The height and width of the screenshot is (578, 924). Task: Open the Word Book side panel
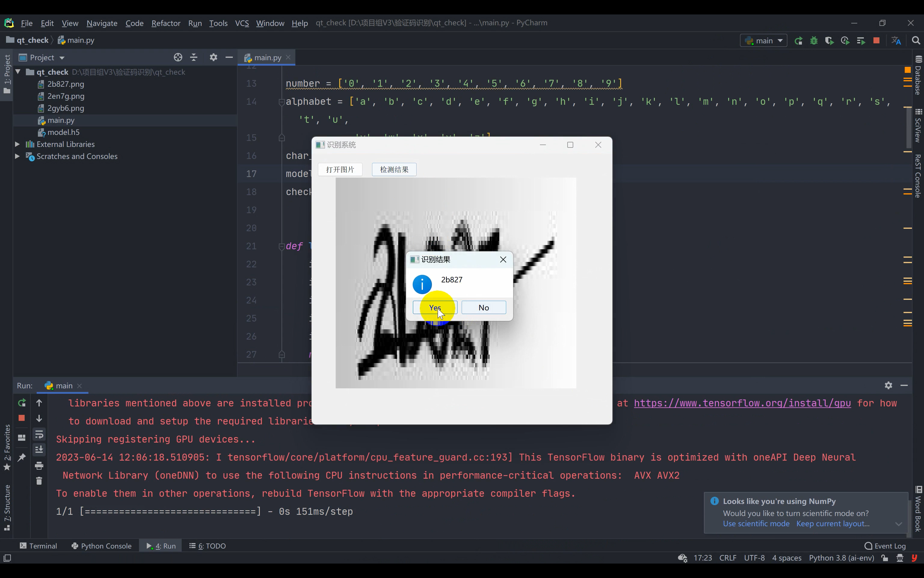pos(918,509)
